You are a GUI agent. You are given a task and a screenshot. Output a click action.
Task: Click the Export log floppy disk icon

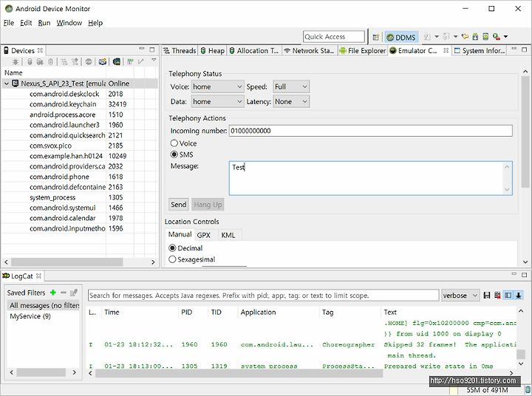click(486, 296)
